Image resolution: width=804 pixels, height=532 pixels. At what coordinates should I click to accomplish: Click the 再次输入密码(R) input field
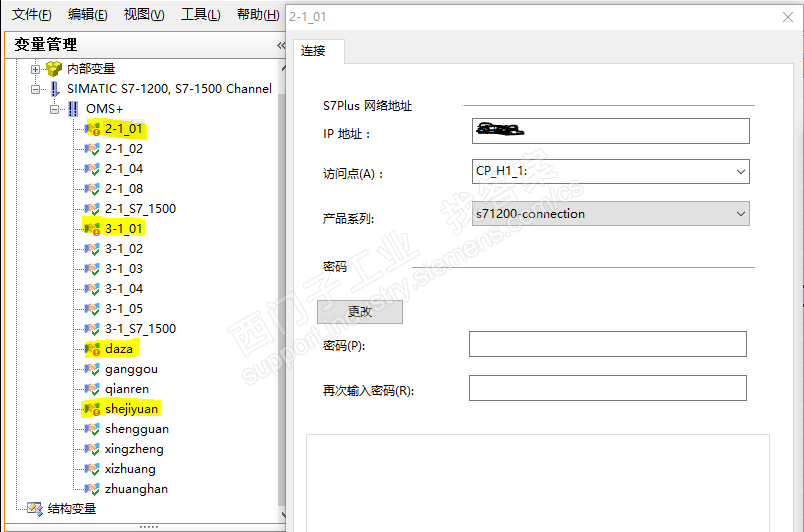click(608, 388)
